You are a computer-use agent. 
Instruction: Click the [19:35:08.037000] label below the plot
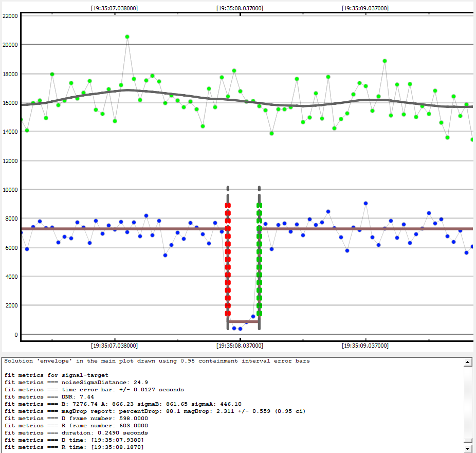tap(240, 346)
